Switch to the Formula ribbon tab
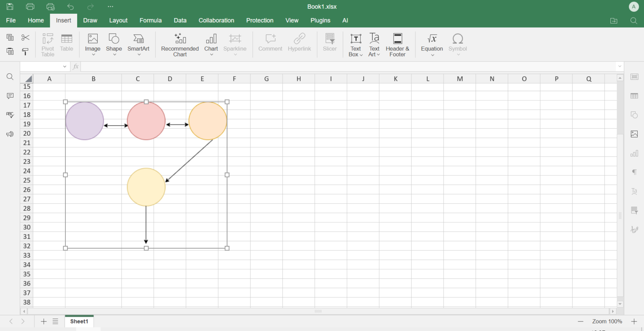644x331 pixels. tap(151, 20)
